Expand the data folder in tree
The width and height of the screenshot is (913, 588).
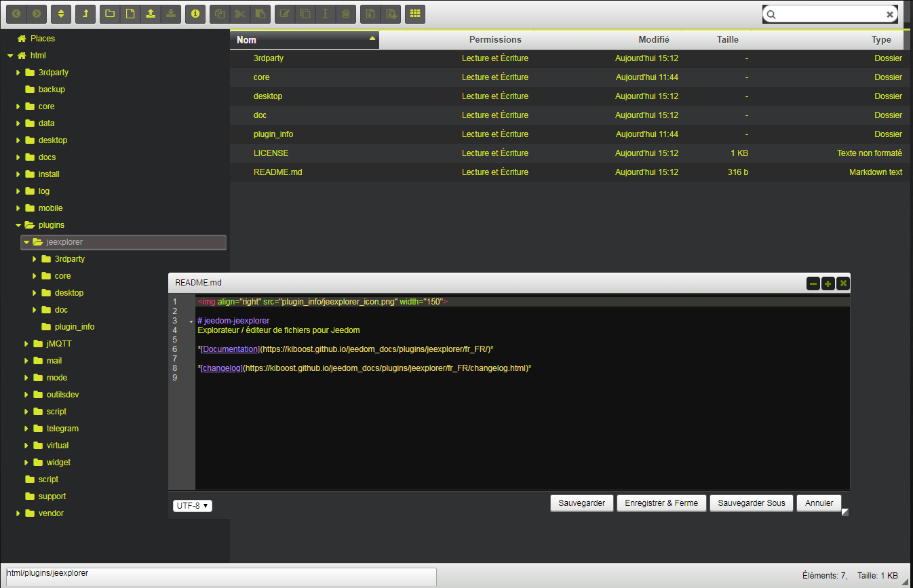click(x=18, y=123)
